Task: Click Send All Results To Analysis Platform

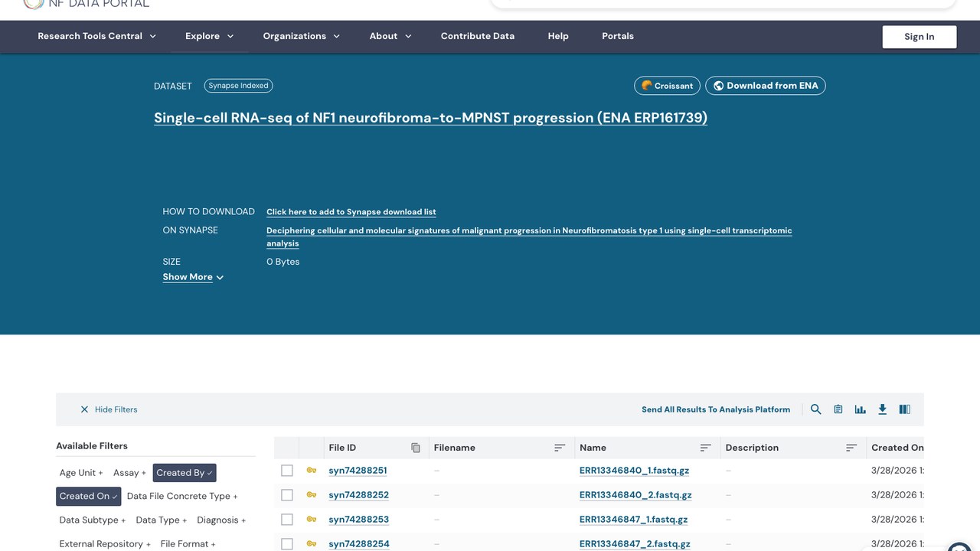Action: (x=716, y=409)
